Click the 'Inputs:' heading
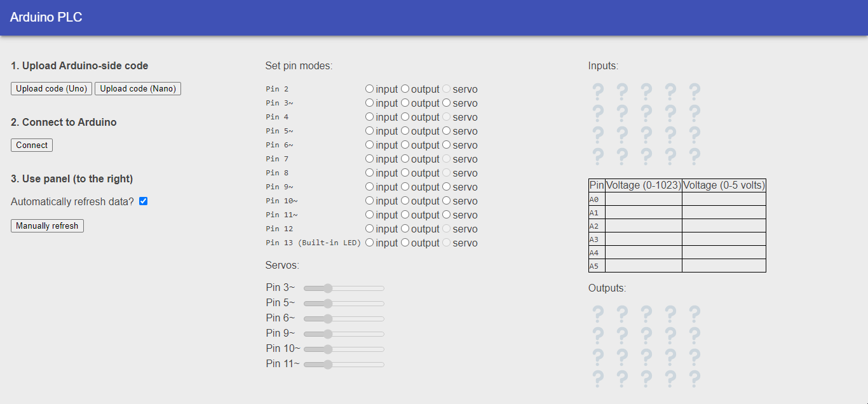 pyautogui.click(x=603, y=65)
